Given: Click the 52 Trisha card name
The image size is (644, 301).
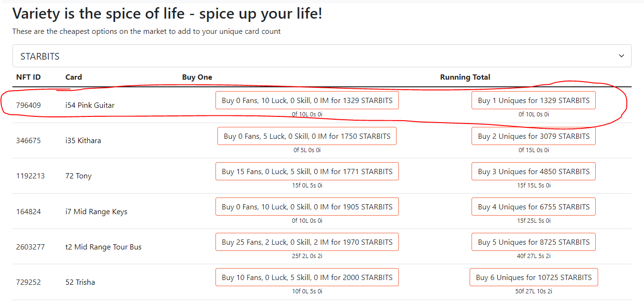Looking at the screenshot, I should tap(80, 282).
